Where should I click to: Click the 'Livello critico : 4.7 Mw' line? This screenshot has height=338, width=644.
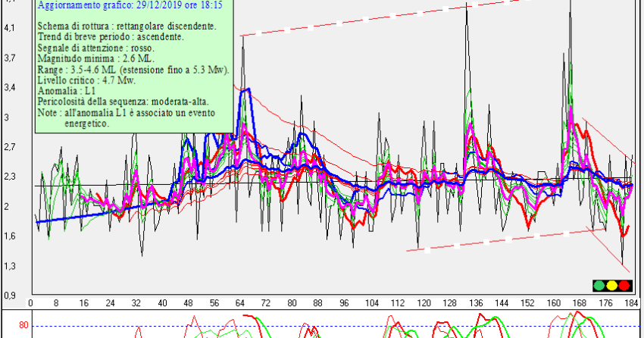(86, 80)
